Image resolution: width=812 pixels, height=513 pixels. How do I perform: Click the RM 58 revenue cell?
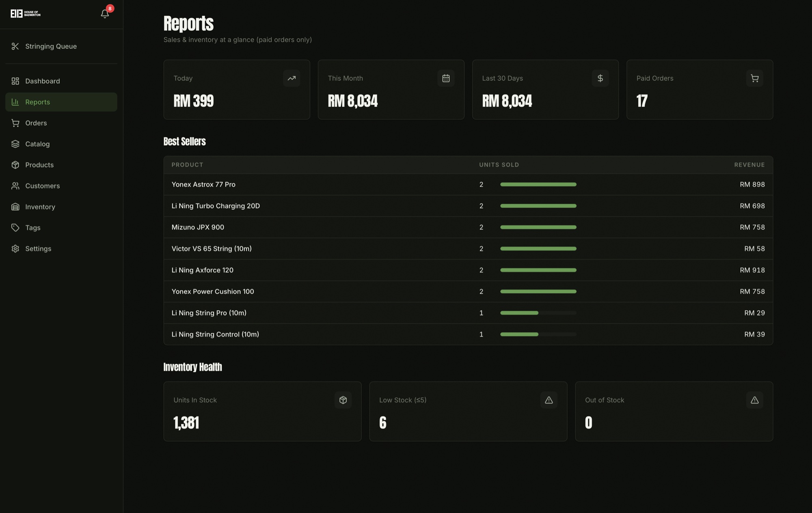[x=755, y=249]
